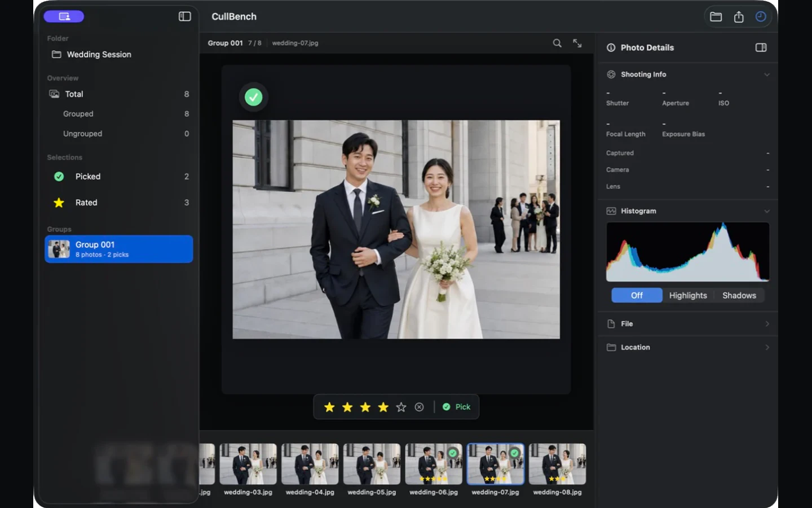Expand the File section

click(688, 324)
